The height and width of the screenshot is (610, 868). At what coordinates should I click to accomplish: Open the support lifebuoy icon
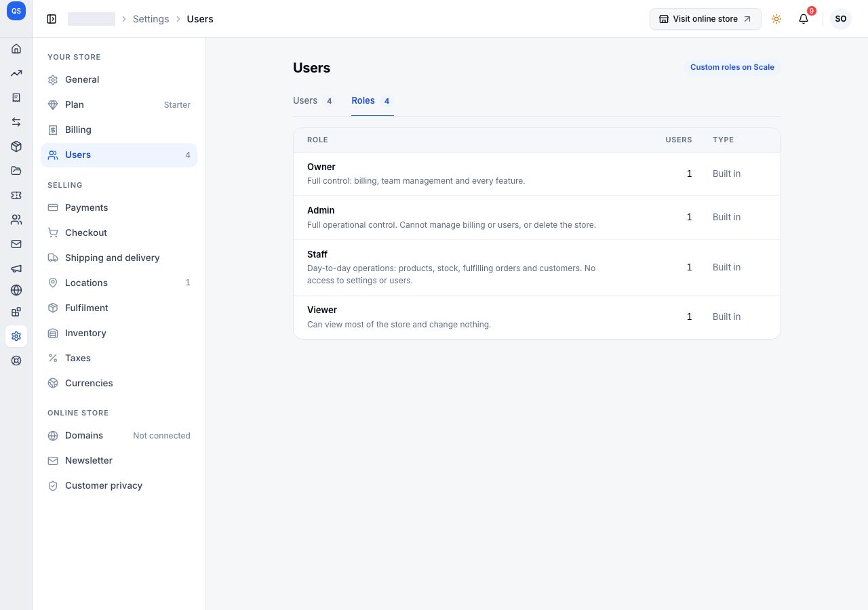16,361
